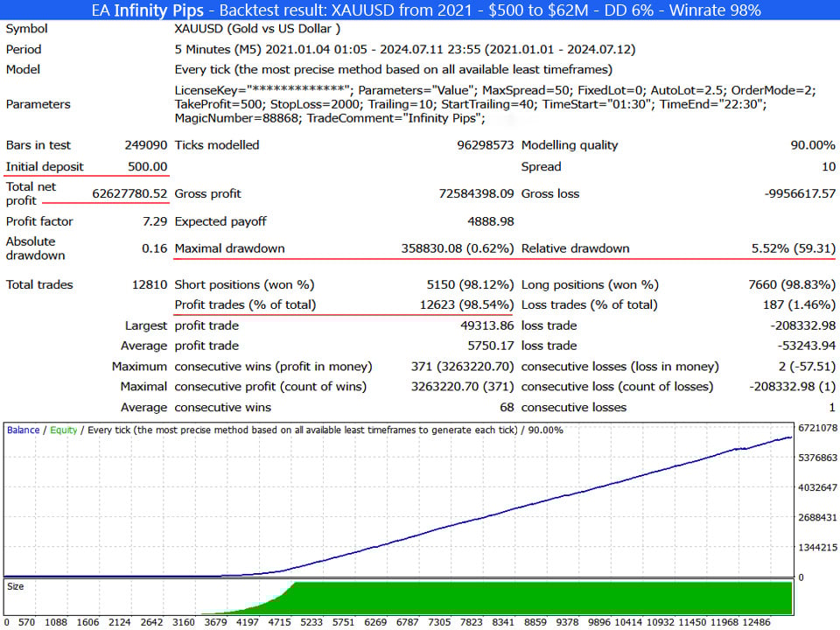Select the LicenseKey parameters text line

coord(495,90)
